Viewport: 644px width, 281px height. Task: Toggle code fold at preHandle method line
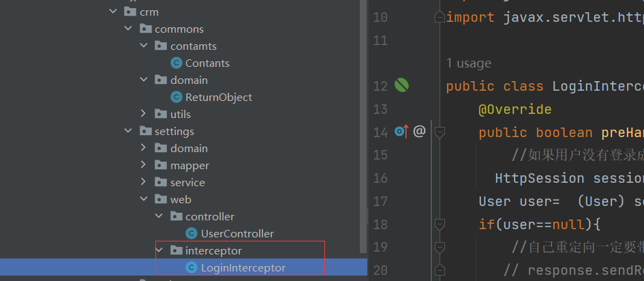pyautogui.click(x=440, y=132)
